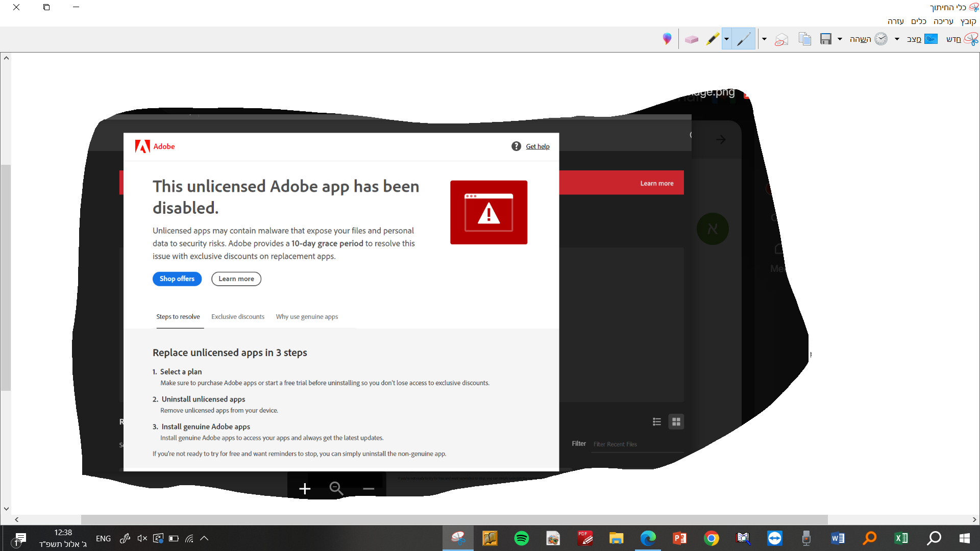
Task: Click the grid view icon in captured app
Action: [676, 422]
